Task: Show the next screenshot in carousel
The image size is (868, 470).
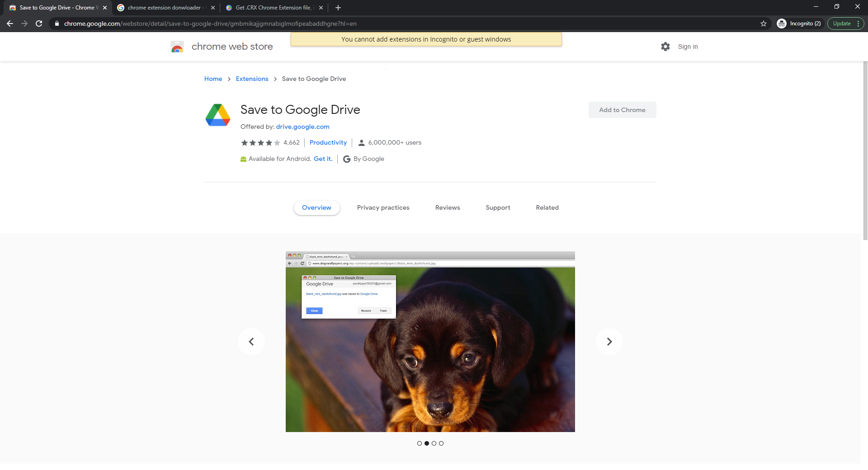Action: click(609, 342)
